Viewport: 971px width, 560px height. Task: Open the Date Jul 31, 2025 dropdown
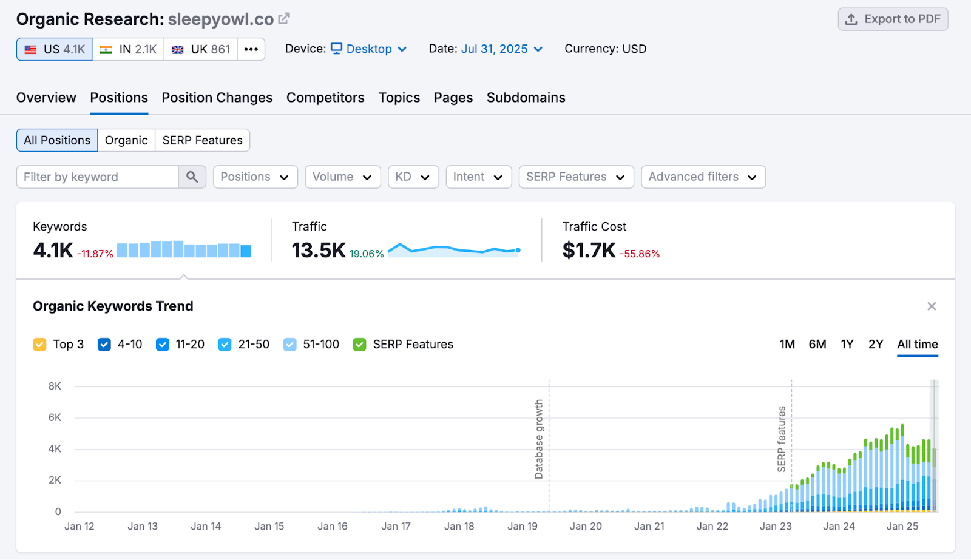(502, 49)
